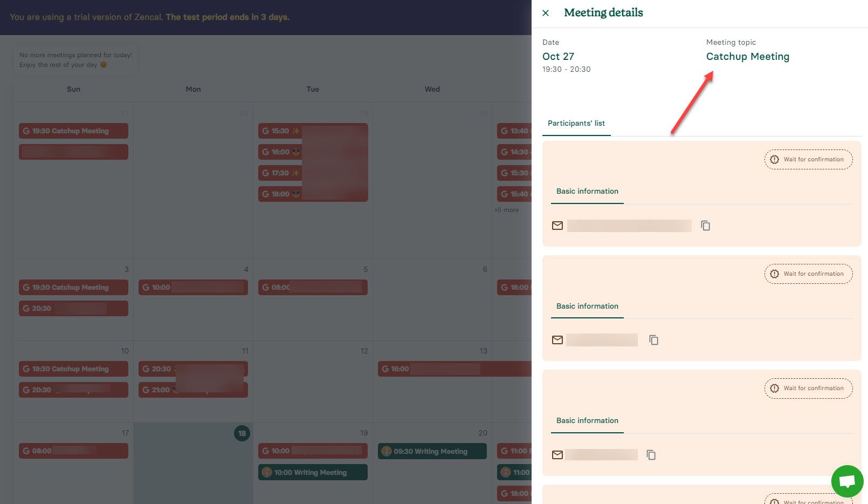Switch to the Participants' list tab
The image size is (868, 504).
pos(576,123)
